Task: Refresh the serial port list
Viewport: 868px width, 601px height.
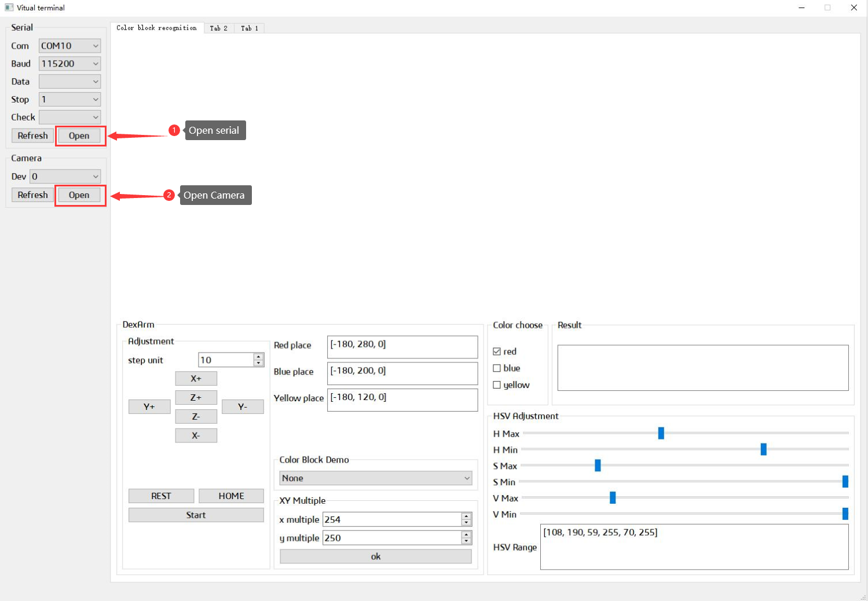Action: (x=32, y=135)
